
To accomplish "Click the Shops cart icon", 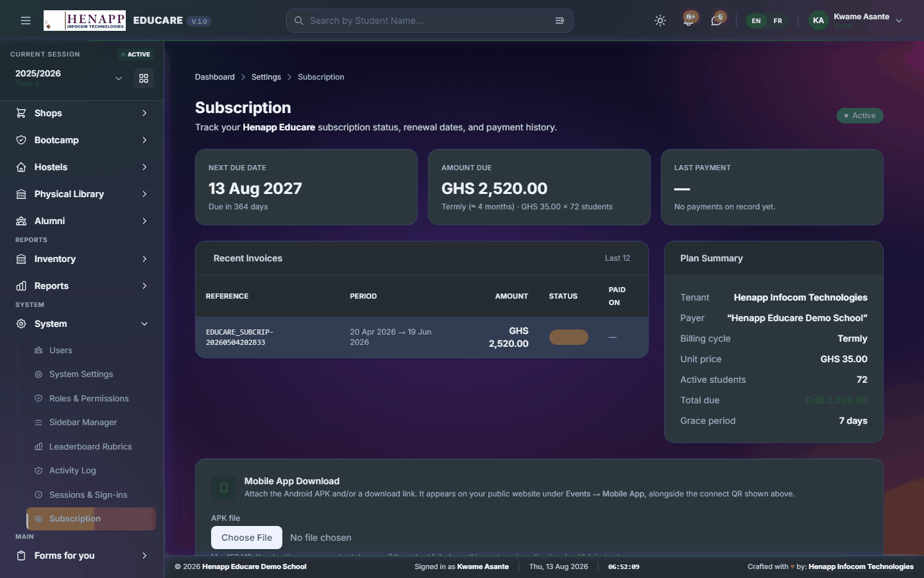I will 21,113.
